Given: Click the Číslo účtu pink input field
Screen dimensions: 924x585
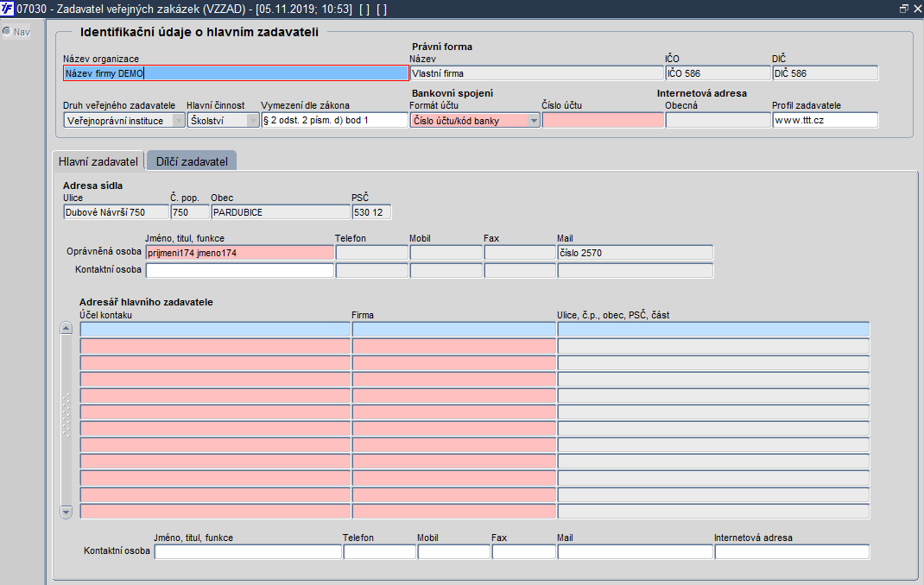Looking at the screenshot, I should pyautogui.click(x=602, y=121).
